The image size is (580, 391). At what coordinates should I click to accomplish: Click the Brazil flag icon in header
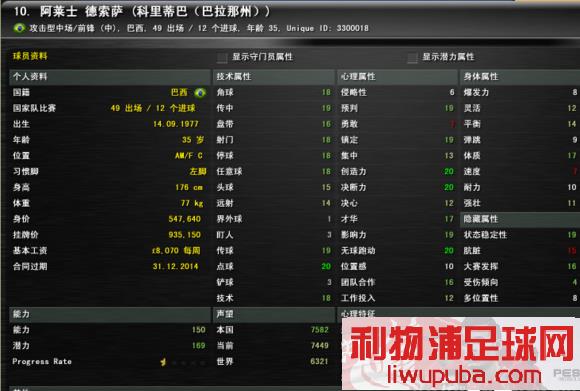click(19, 28)
